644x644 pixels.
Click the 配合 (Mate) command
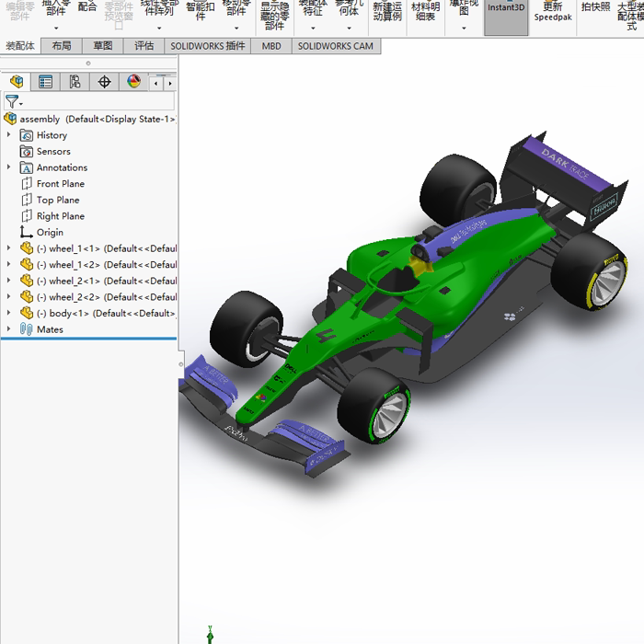coord(87,6)
